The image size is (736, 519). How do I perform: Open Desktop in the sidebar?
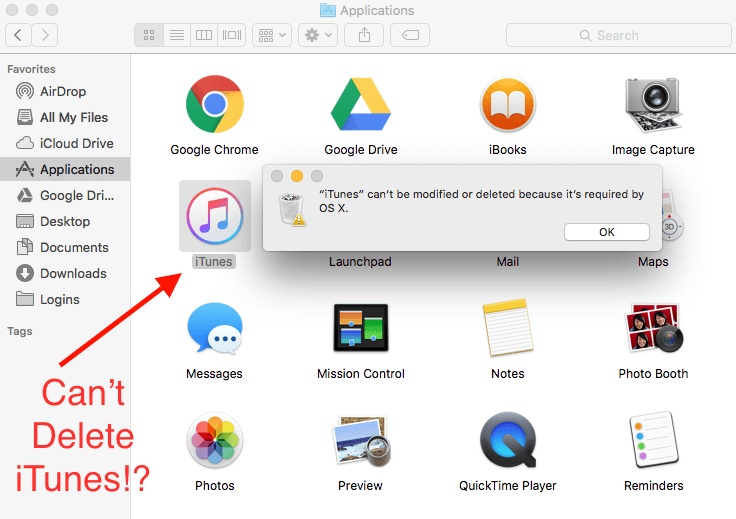pos(65,221)
